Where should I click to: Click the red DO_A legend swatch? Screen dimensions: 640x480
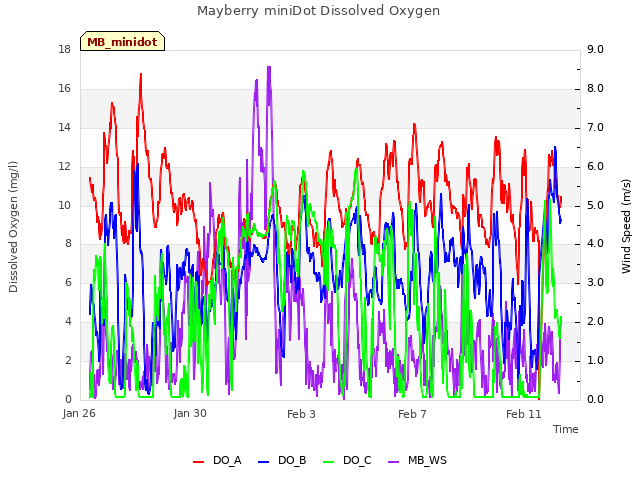[x=198, y=462]
